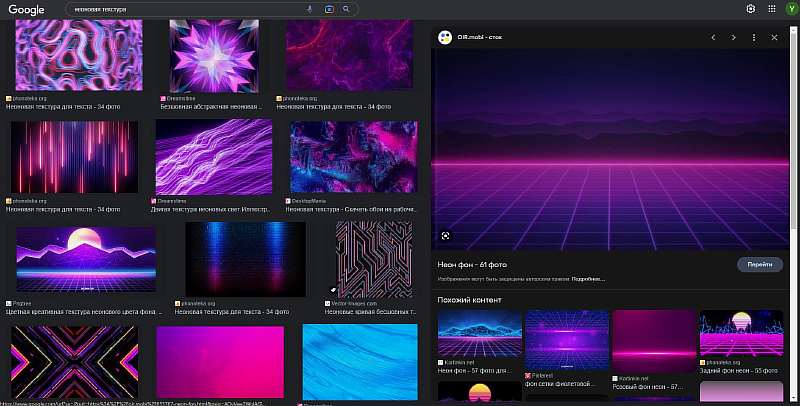
Task: Open retro sun mountains grid thumbnail
Action: tap(86, 260)
